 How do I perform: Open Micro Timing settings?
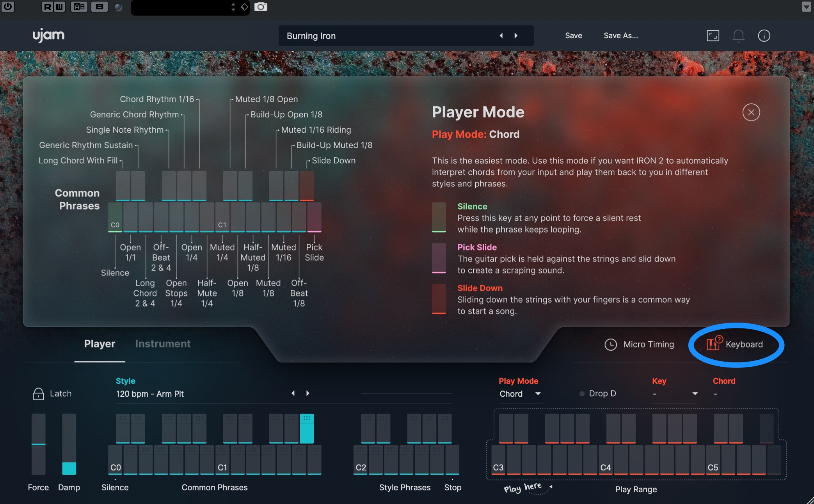640,344
